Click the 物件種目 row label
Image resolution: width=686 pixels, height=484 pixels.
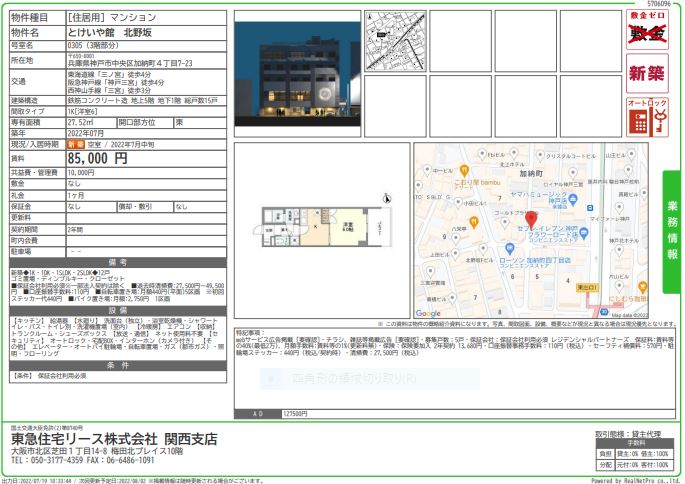[x=29, y=18]
